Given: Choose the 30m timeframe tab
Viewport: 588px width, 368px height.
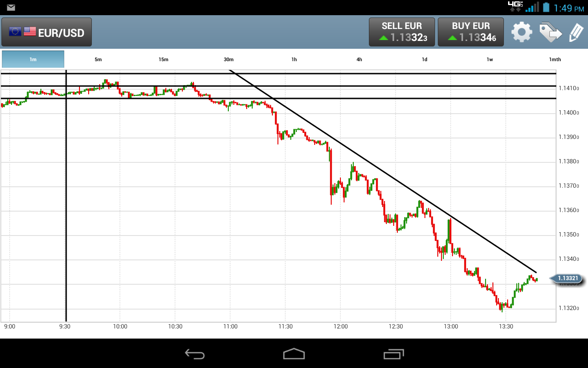Looking at the screenshot, I should point(229,59).
